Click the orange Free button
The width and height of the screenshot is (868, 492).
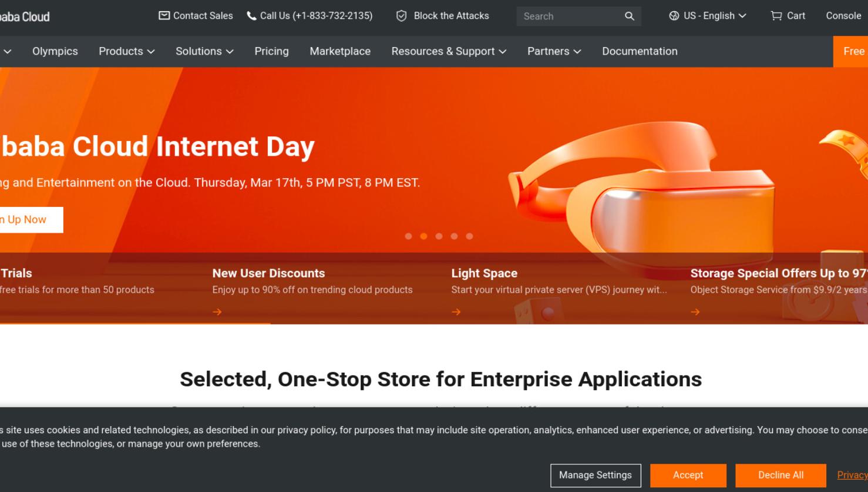coord(850,51)
